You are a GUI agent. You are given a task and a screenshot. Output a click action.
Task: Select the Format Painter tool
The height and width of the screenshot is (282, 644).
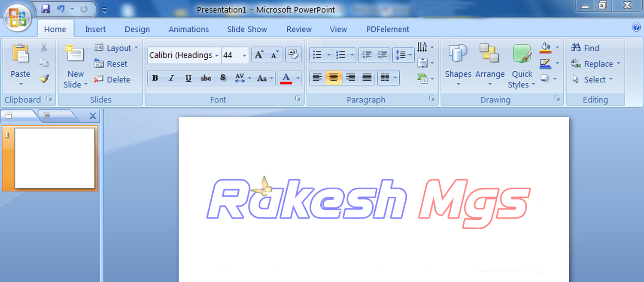[43, 79]
